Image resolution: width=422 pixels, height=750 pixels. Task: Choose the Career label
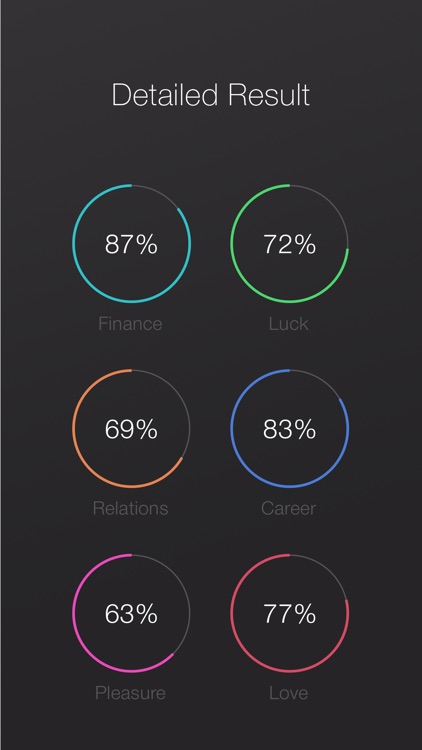point(289,508)
